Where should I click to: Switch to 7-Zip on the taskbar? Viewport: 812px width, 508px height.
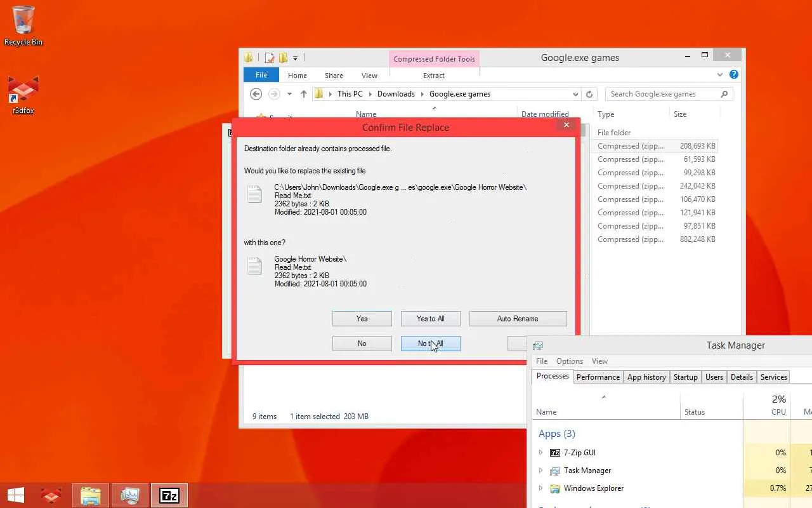tap(169, 495)
